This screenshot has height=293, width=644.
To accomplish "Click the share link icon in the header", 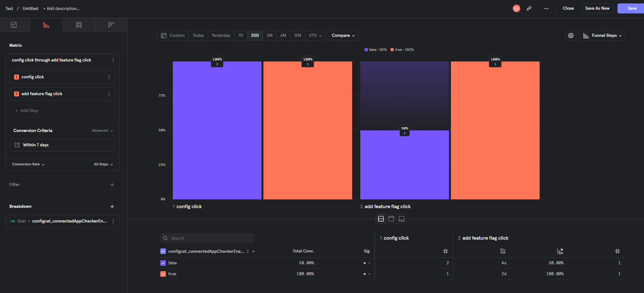I will pyautogui.click(x=529, y=8).
